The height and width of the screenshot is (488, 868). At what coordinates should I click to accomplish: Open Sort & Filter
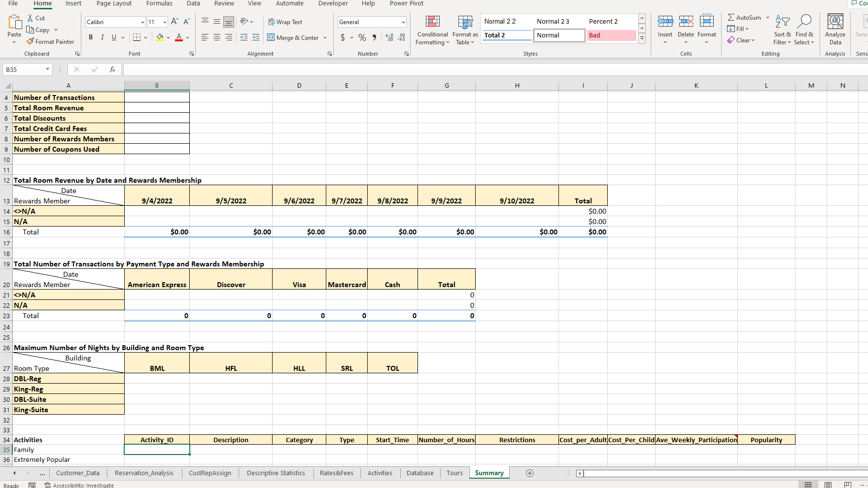click(782, 30)
